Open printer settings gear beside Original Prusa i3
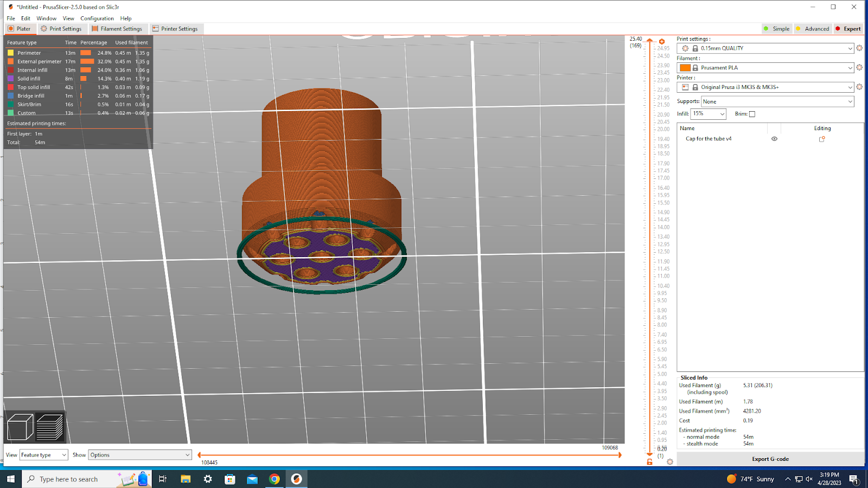This screenshot has width=868, height=488. tap(859, 87)
